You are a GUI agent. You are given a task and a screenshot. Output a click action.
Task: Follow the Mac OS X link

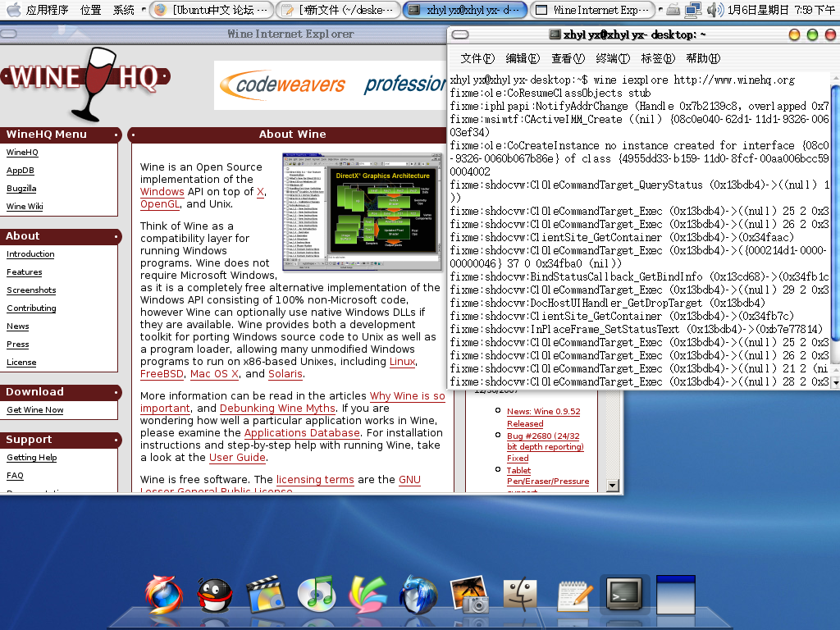[x=214, y=374]
